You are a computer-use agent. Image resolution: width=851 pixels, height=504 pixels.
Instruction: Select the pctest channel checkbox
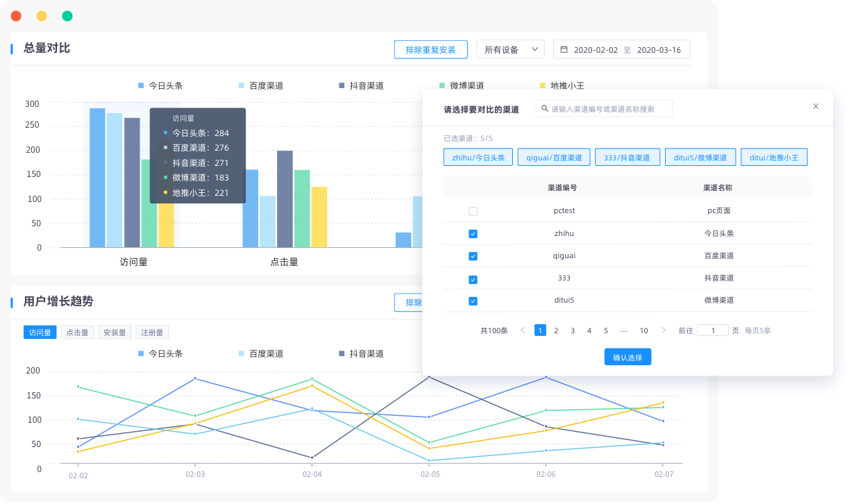click(x=473, y=210)
